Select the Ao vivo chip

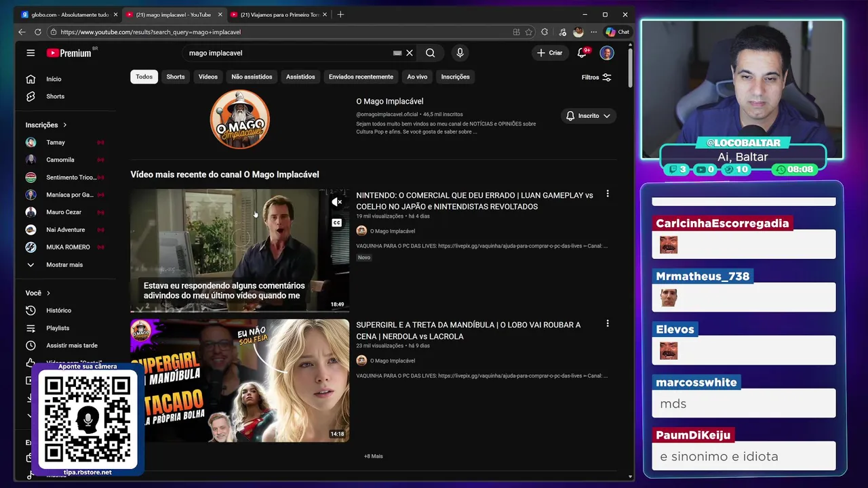point(417,77)
